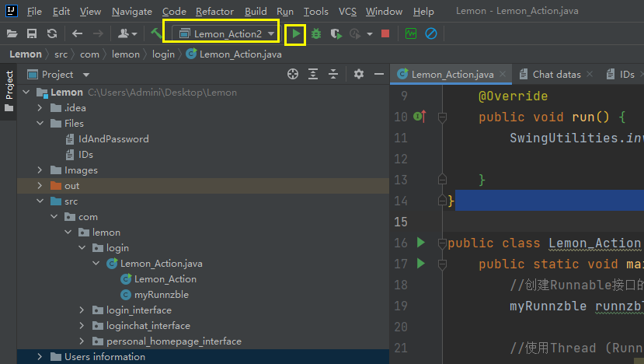This screenshot has width=644, height=364.
Task: Click the Lemon breadcrumb
Action: (x=26, y=54)
